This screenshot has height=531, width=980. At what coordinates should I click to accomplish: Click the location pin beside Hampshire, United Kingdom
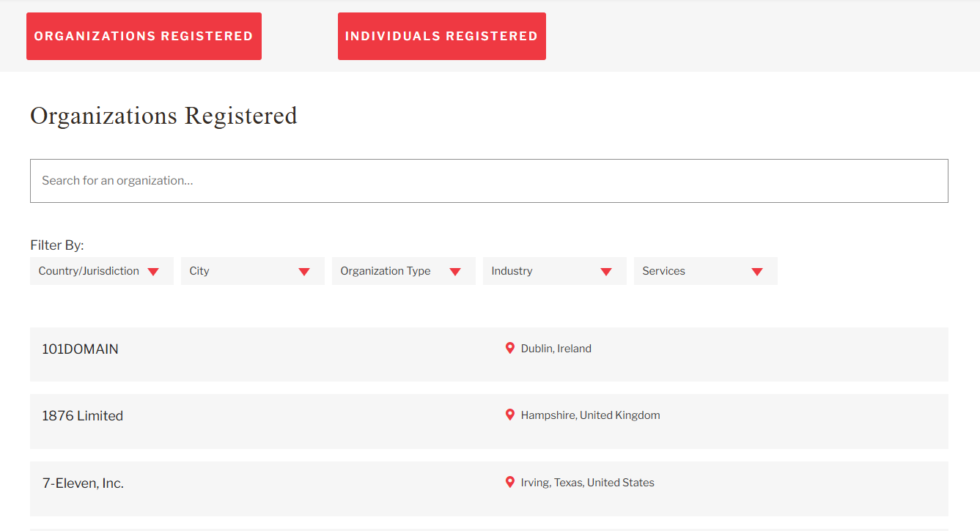pyautogui.click(x=510, y=415)
